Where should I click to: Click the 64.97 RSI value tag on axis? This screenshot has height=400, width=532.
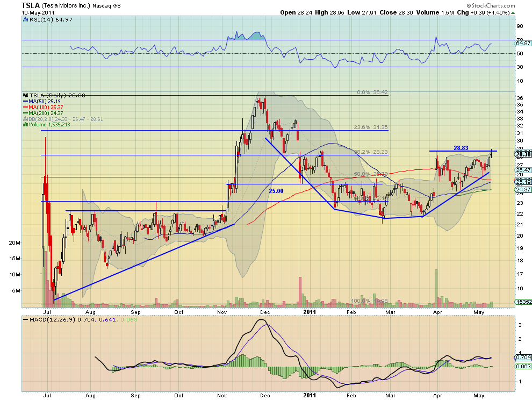(523, 43)
